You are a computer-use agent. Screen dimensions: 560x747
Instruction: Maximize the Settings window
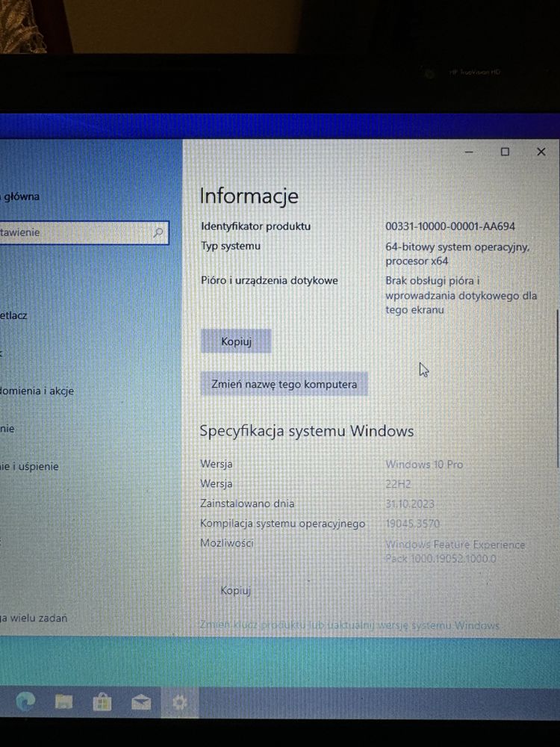click(x=505, y=152)
